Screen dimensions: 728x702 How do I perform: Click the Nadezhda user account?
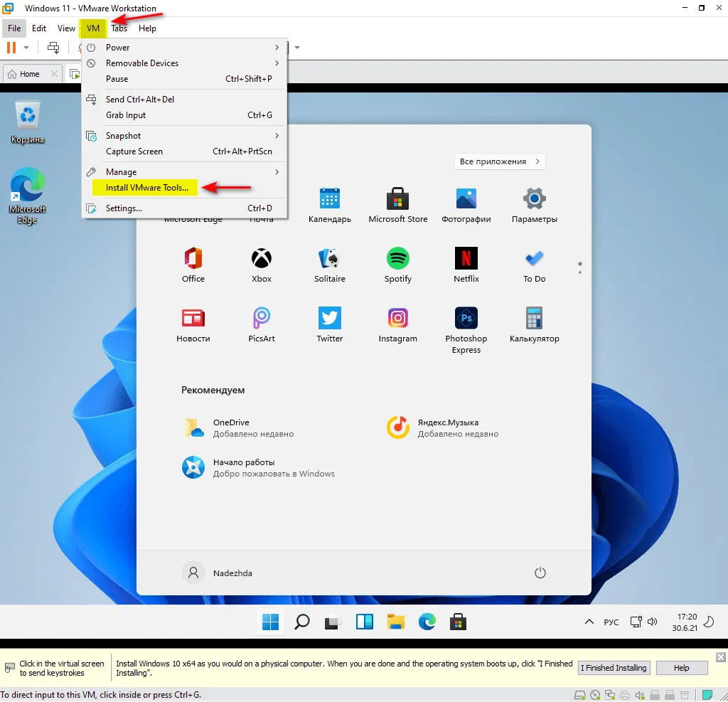tap(218, 573)
